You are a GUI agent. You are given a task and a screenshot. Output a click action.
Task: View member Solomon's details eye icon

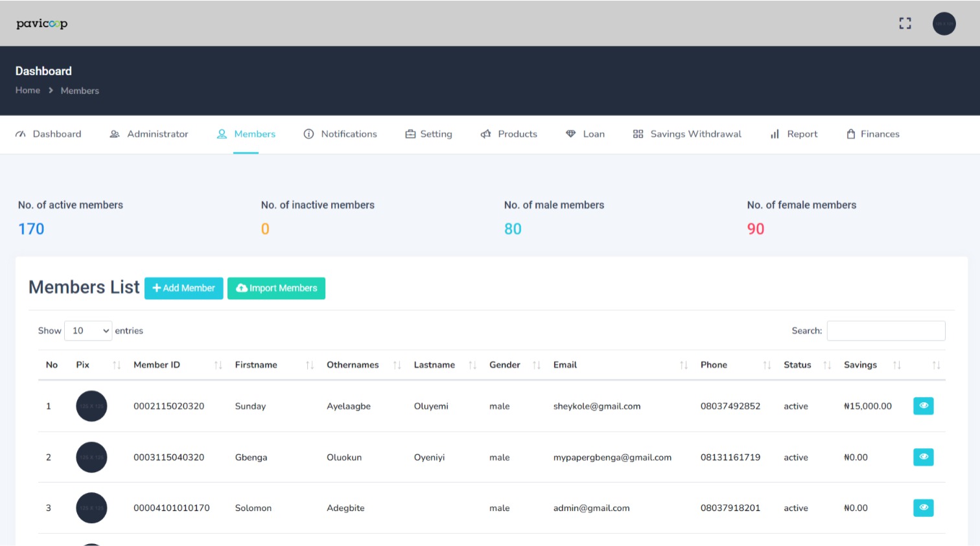(x=924, y=507)
